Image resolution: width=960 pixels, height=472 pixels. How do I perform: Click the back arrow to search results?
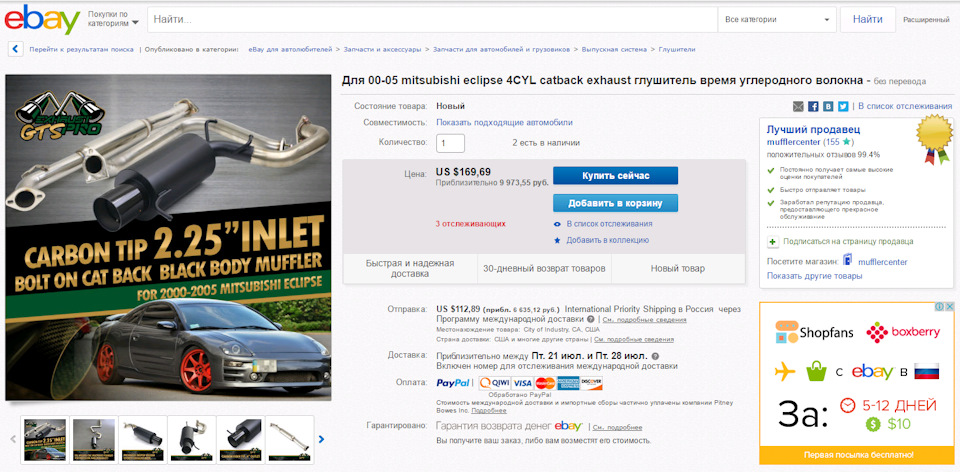[16, 49]
